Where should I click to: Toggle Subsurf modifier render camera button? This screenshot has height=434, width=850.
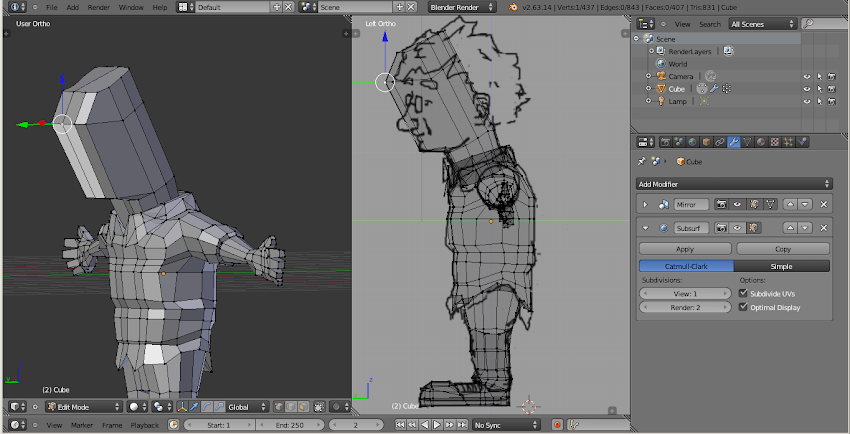(x=722, y=228)
